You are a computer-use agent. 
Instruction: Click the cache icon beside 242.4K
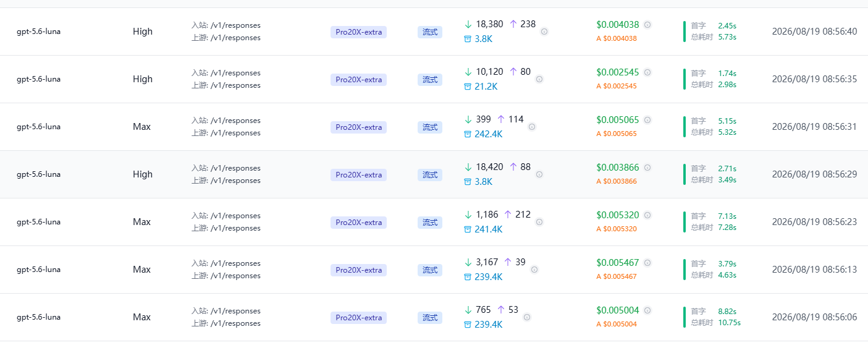468,134
